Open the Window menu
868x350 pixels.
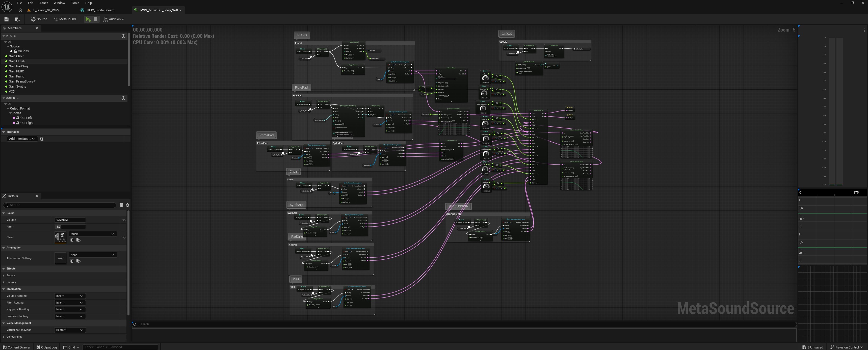pyautogui.click(x=59, y=3)
